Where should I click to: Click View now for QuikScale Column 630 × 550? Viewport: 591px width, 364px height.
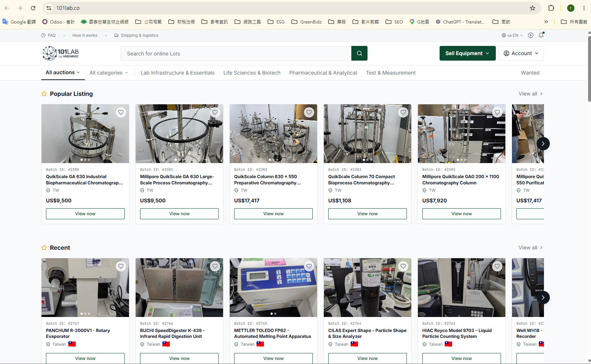273,214
